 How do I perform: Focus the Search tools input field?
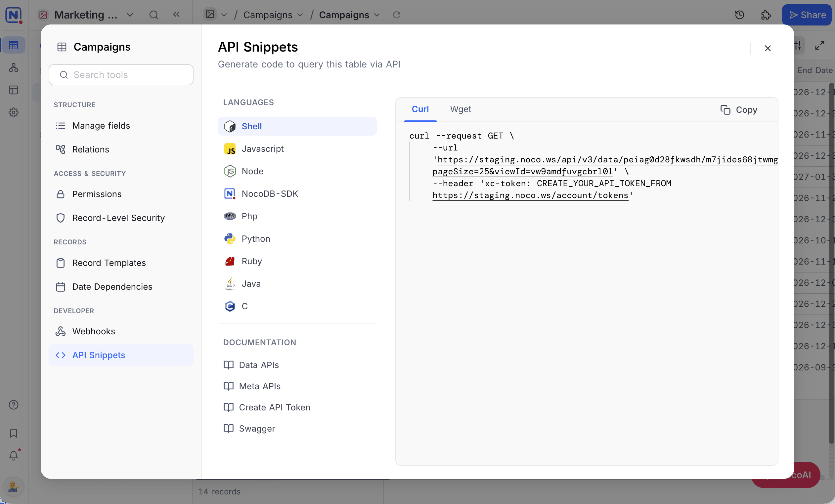[121, 75]
